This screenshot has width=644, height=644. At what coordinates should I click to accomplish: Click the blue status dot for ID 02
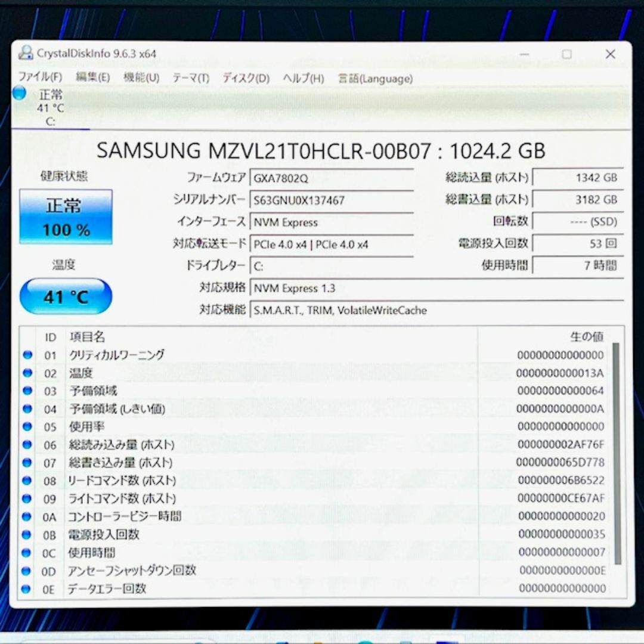pos(27,373)
